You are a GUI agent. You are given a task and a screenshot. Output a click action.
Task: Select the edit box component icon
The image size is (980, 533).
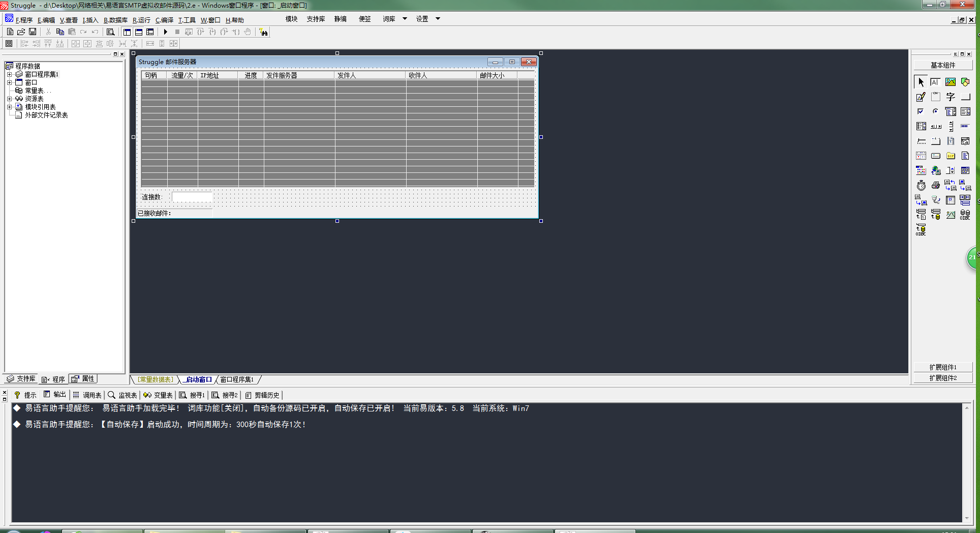(x=921, y=97)
